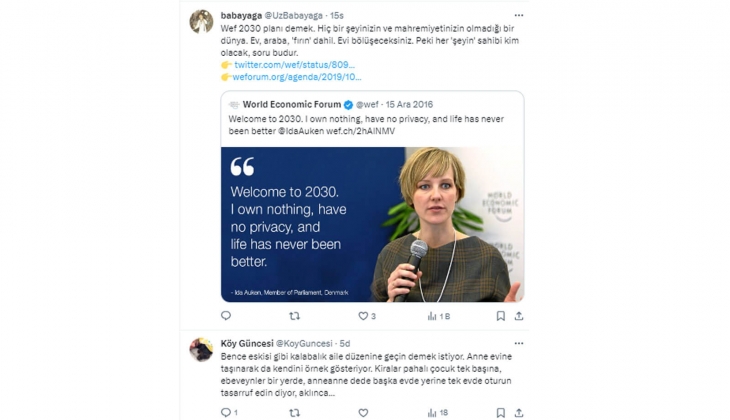Image resolution: width=730 pixels, height=420 pixels.
Task: Like Köy Güncesi's tweet
Action: pyautogui.click(x=361, y=412)
